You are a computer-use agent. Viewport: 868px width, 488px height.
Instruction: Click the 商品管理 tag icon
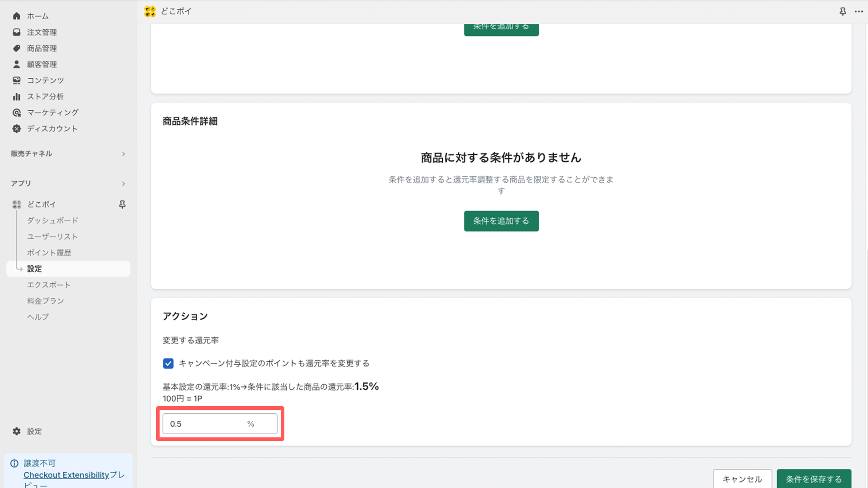[17, 48]
